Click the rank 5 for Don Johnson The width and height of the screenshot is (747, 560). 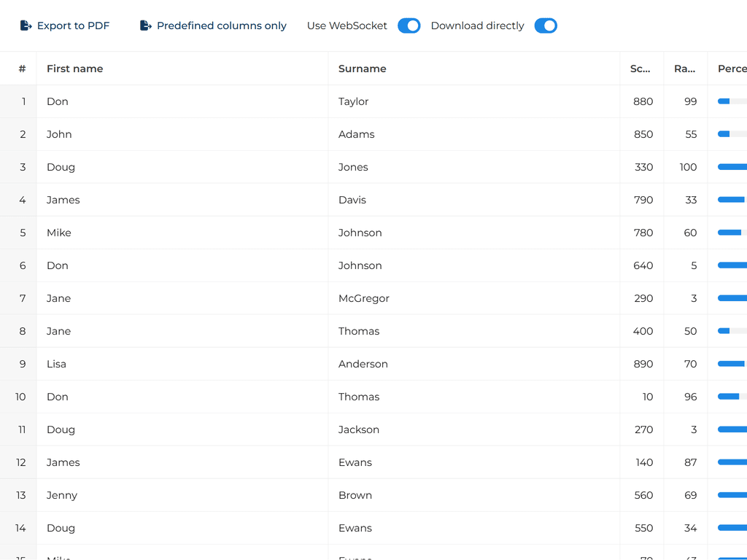692,265
